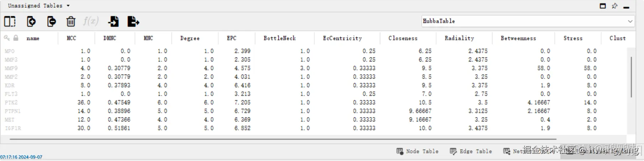644x161 pixels.
Task: Sort by the EcCentricity column header
Action: (342, 38)
